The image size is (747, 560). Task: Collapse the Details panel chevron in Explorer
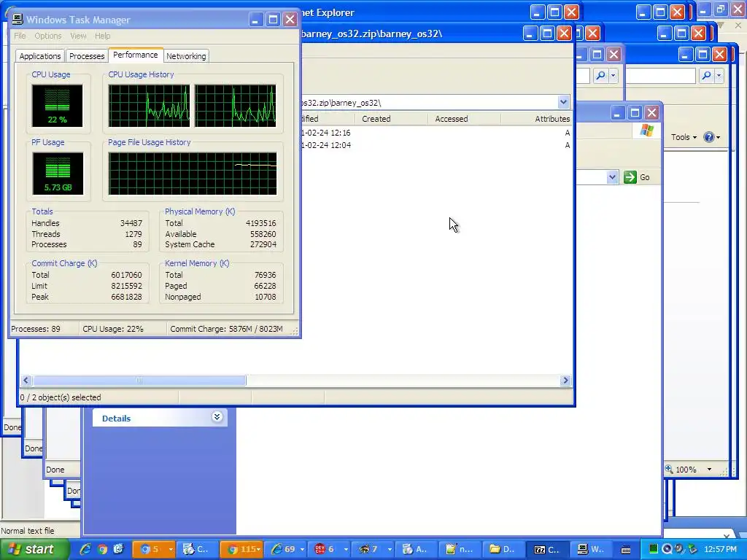pos(217,417)
